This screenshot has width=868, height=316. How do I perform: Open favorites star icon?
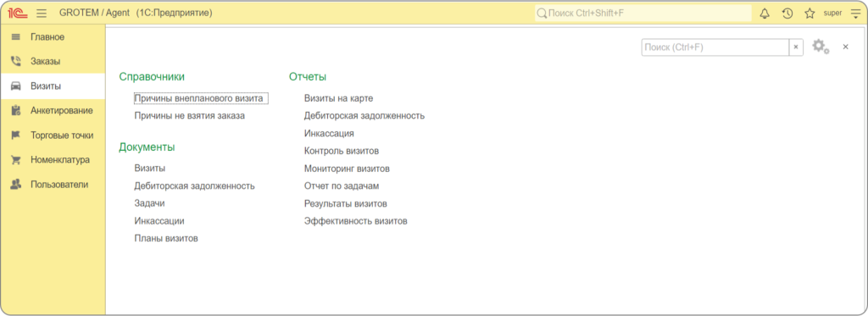click(810, 14)
